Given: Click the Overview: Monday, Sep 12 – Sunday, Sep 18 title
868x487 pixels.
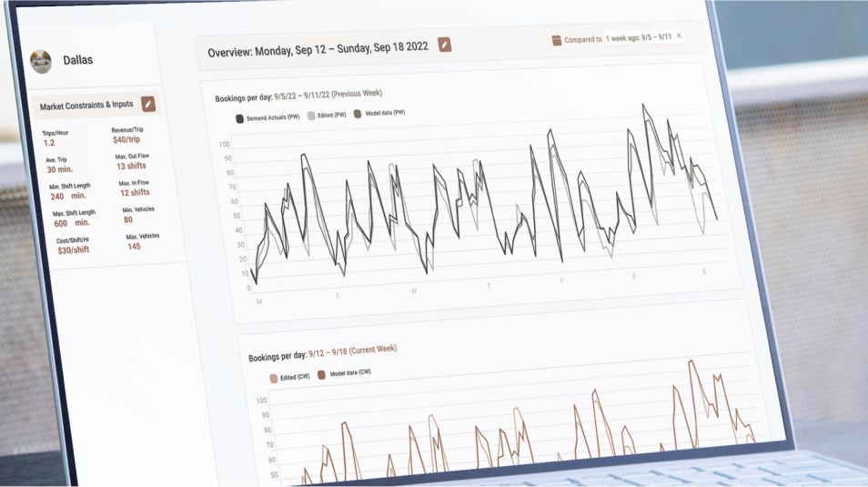Looking at the screenshot, I should (318, 51).
